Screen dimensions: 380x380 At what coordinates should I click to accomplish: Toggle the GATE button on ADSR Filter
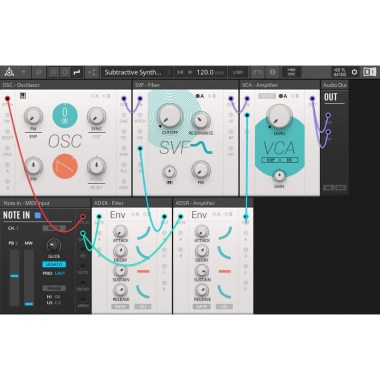120,306
